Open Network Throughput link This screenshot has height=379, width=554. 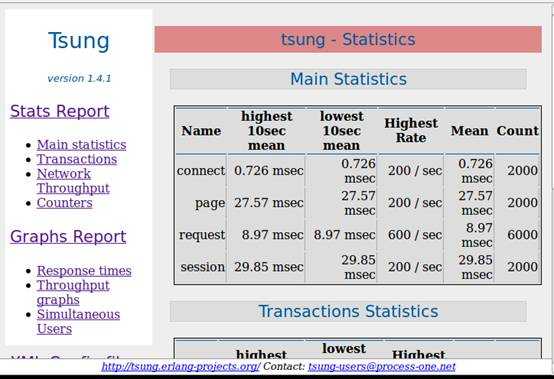pos(73,181)
